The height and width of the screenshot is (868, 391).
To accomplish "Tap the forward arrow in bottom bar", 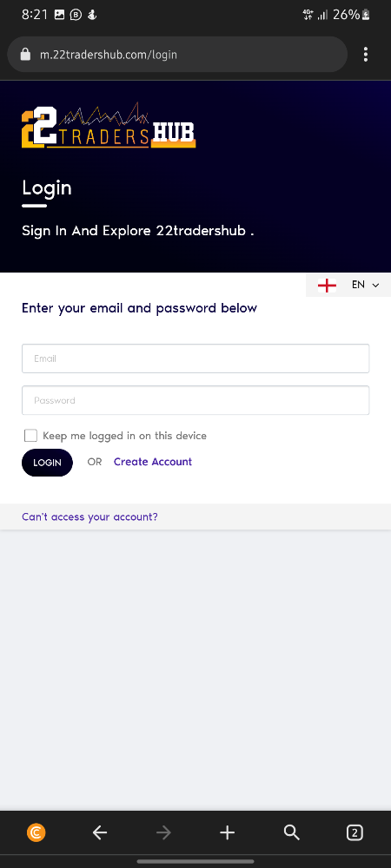I will coord(163,832).
